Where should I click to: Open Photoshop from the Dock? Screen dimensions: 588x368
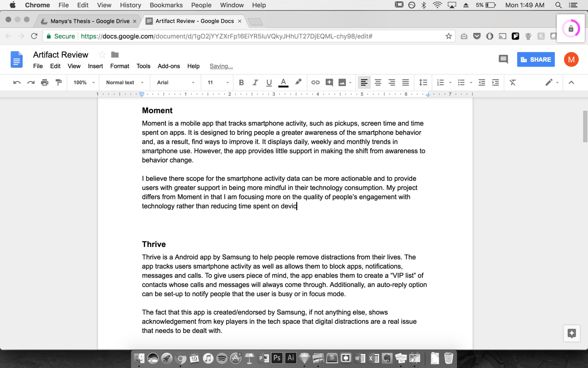tap(277, 358)
